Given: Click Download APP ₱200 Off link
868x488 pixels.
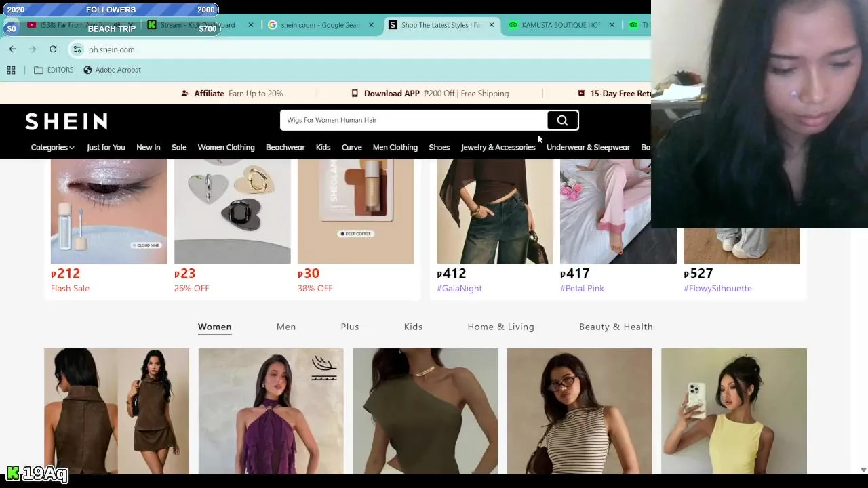Looking at the screenshot, I should (430, 94).
